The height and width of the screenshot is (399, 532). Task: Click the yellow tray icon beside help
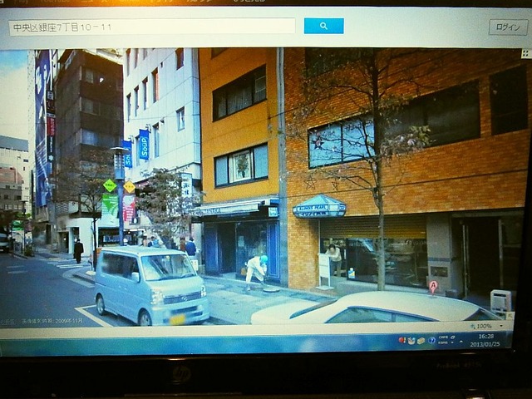point(421,341)
